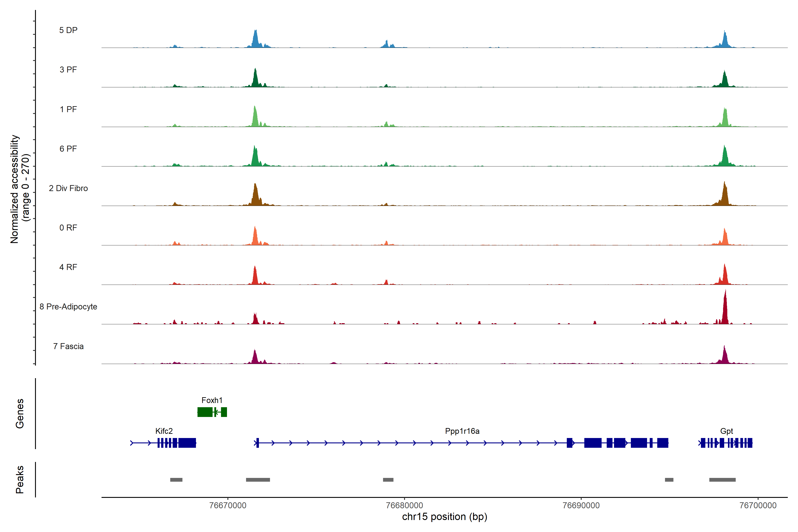Click the leftmost gray peak bar
Screen dimensions: 798x532
coord(176,480)
